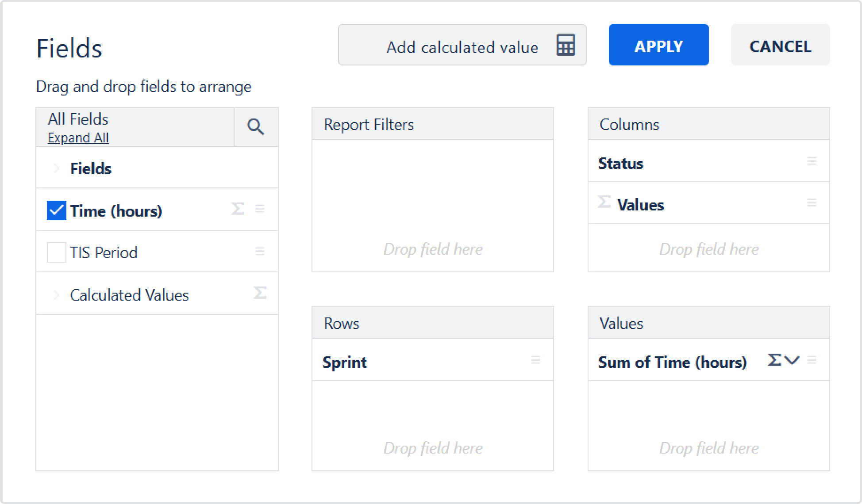Image resolution: width=862 pixels, height=504 pixels.
Task: Click the Expand All link
Action: 78,138
